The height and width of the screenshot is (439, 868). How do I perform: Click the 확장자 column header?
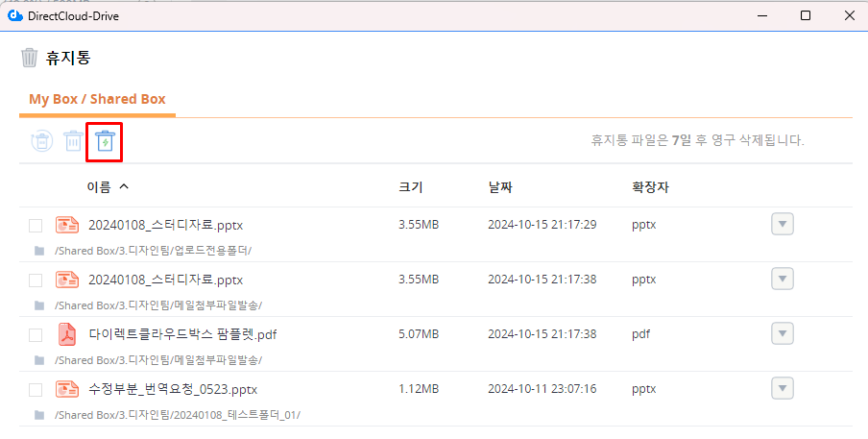click(x=649, y=187)
